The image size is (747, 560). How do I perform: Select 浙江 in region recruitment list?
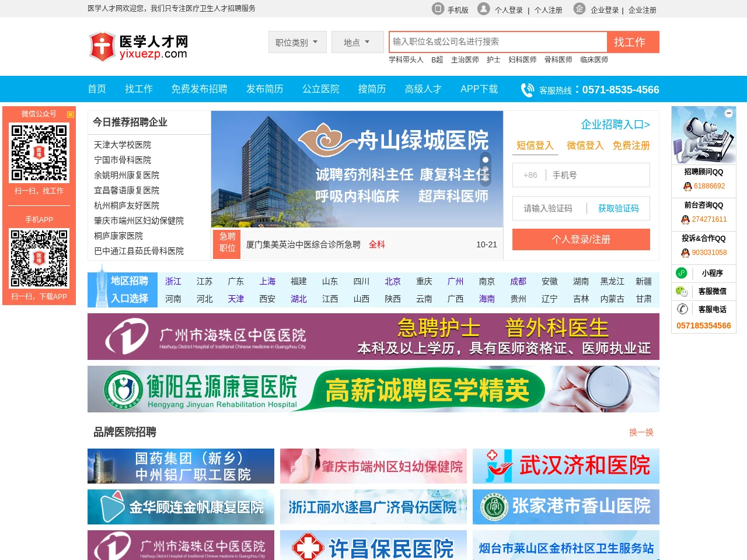[173, 281]
